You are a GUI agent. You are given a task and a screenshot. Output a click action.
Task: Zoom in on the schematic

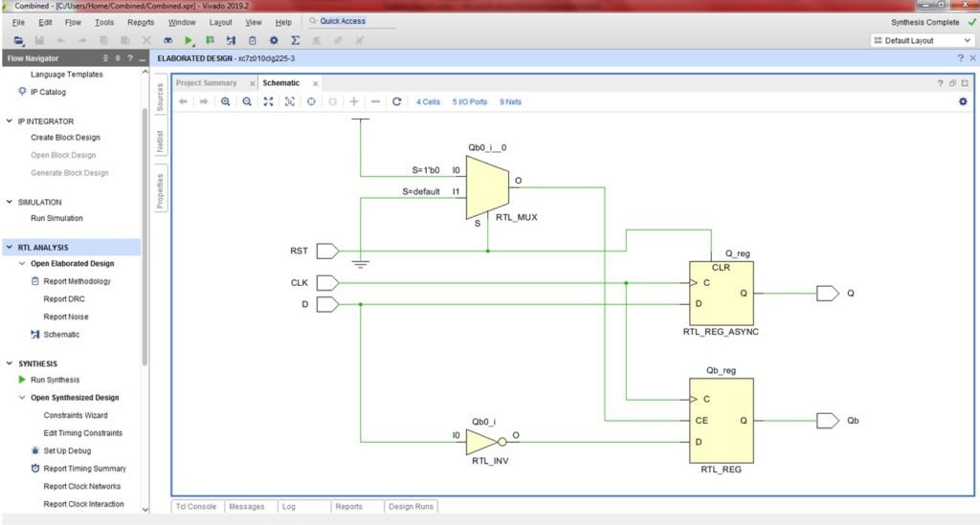[x=226, y=101]
